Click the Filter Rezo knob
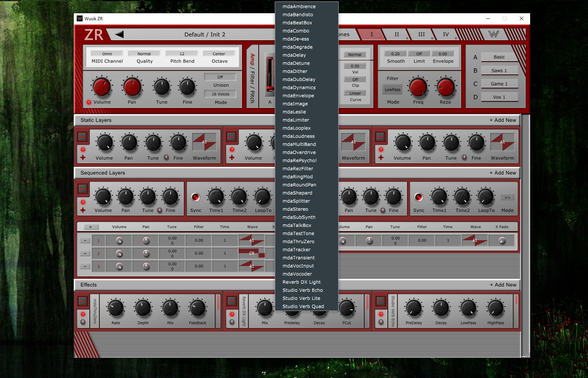Image resolution: width=588 pixels, height=378 pixels. [x=445, y=87]
